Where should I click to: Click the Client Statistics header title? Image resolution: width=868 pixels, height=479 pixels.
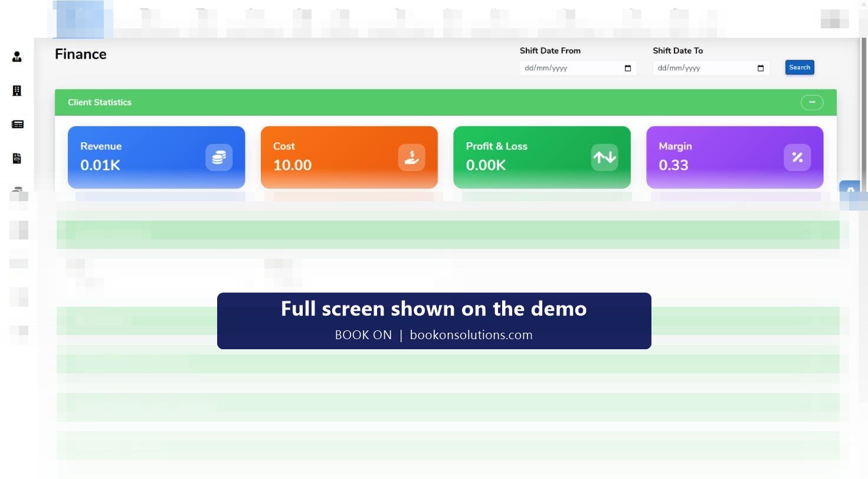point(100,102)
